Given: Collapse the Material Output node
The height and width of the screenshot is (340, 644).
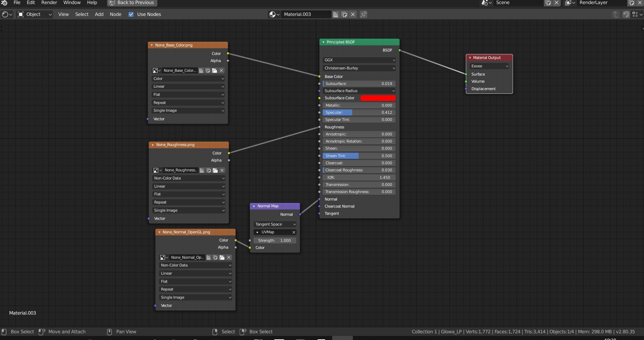Looking at the screenshot, I should 470,58.
